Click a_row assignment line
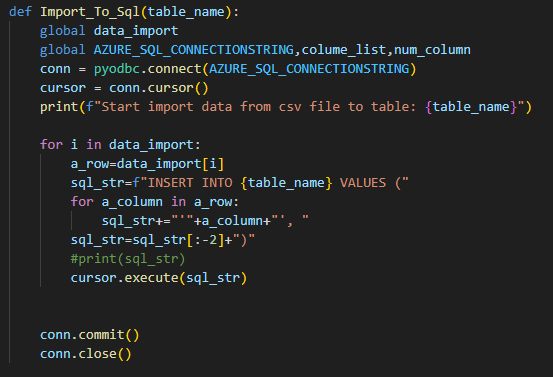This screenshot has height=377, width=553. [x=147, y=164]
